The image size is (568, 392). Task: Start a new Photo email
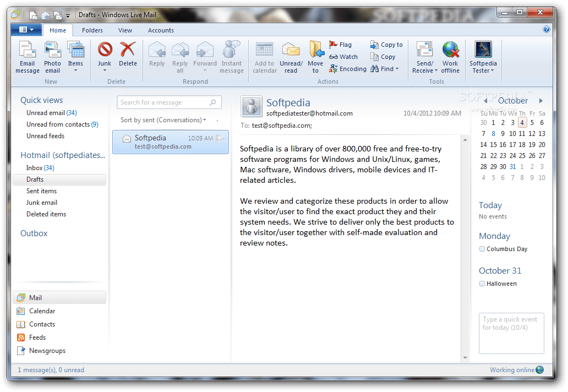pyautogui.click(x=52, y=57)
